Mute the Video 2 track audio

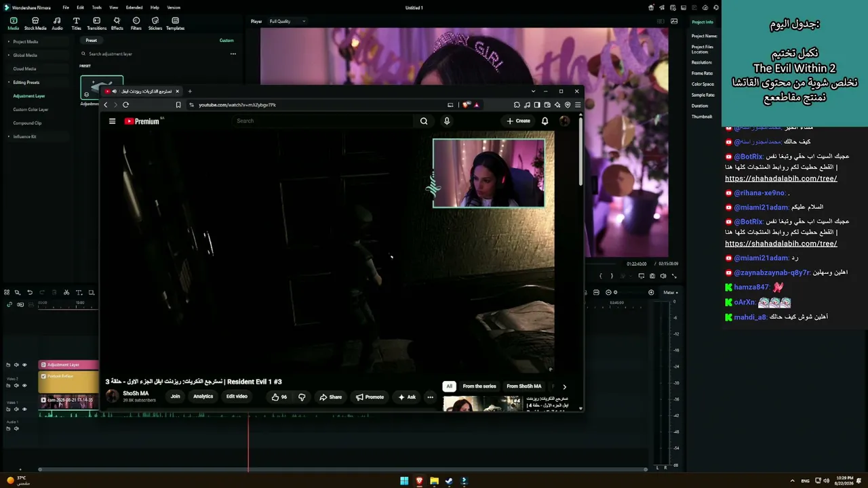(16, 386)
